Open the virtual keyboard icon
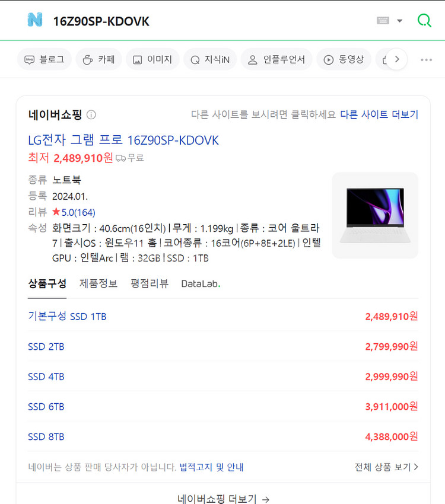This screenshot has width=445, height=504. 383,21
